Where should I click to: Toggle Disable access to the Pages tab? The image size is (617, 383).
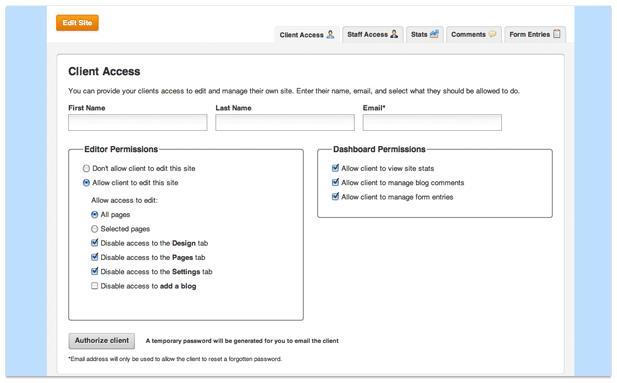(x=94, y=257)
